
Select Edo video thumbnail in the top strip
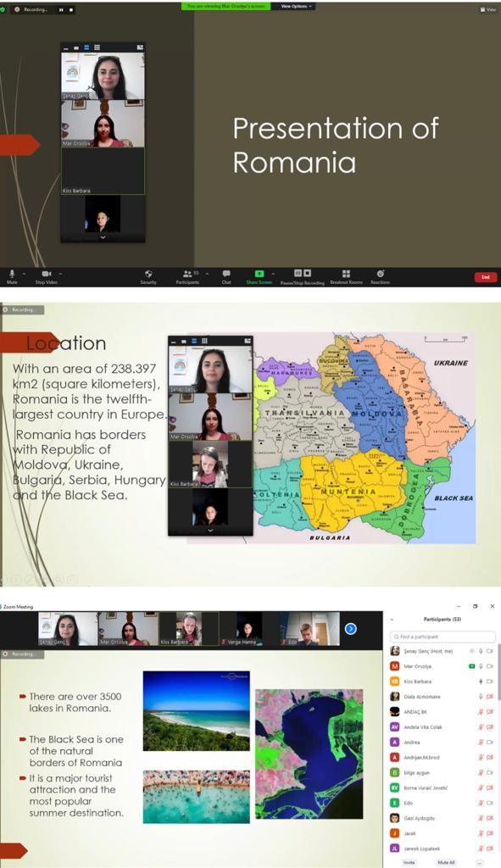click(309, 629)
